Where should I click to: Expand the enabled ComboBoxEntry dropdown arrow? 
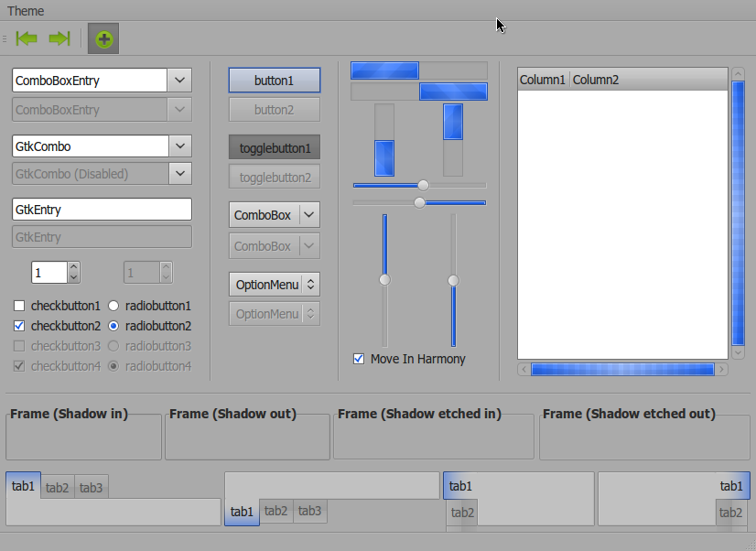point(179,80)
